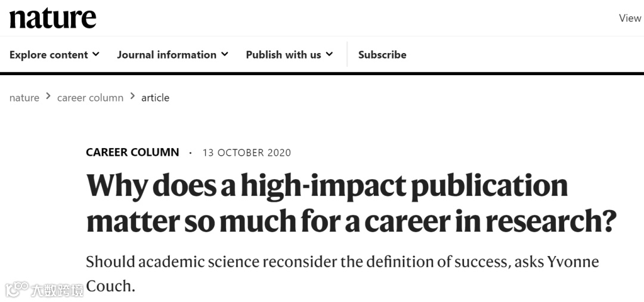Expand the Journal information chevron arrow
644x302 pixels.
(225, 54)
